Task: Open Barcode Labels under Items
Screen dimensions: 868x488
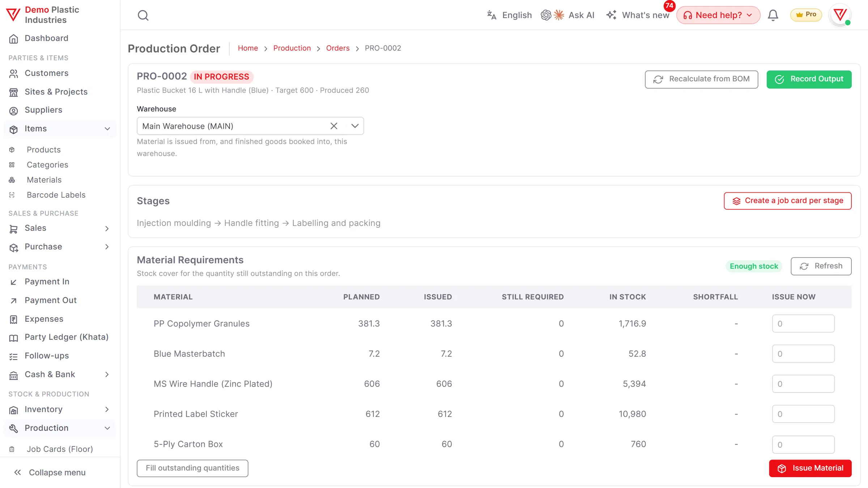Action: tap(60, 195)
